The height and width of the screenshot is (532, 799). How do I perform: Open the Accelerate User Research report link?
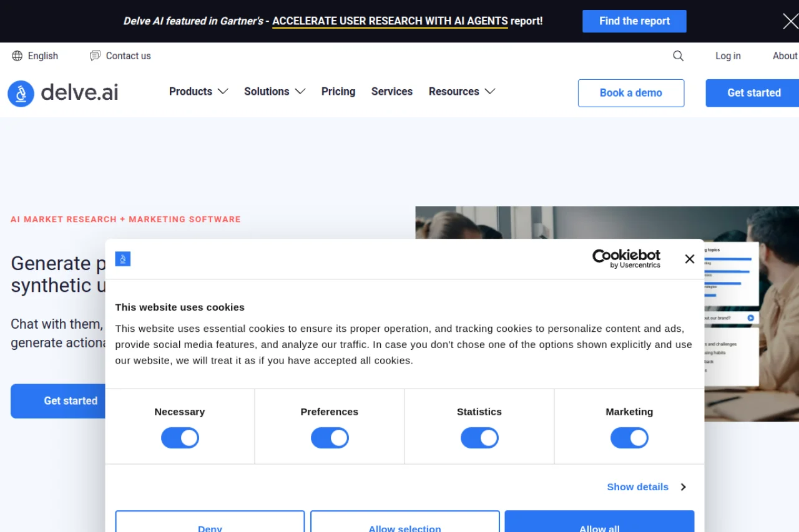tap(390, 21)
